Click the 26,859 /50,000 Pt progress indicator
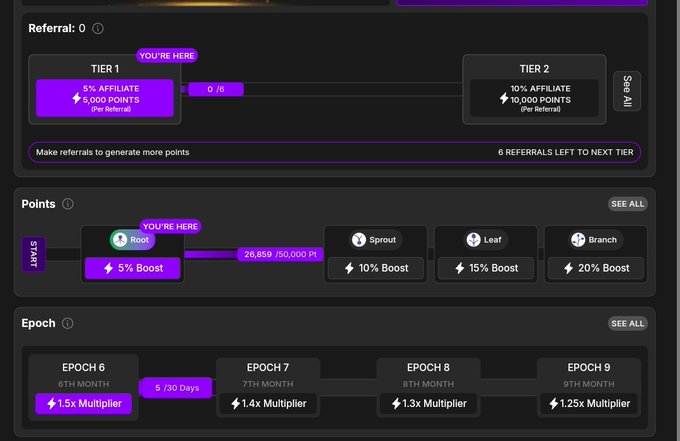 click(x=280, y=254)
